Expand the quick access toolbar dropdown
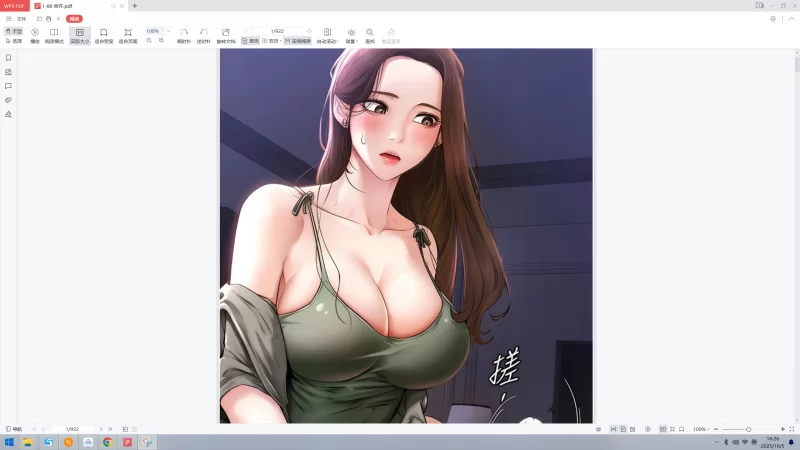This screenshot has height=450, width=800. tap(58, 19)
